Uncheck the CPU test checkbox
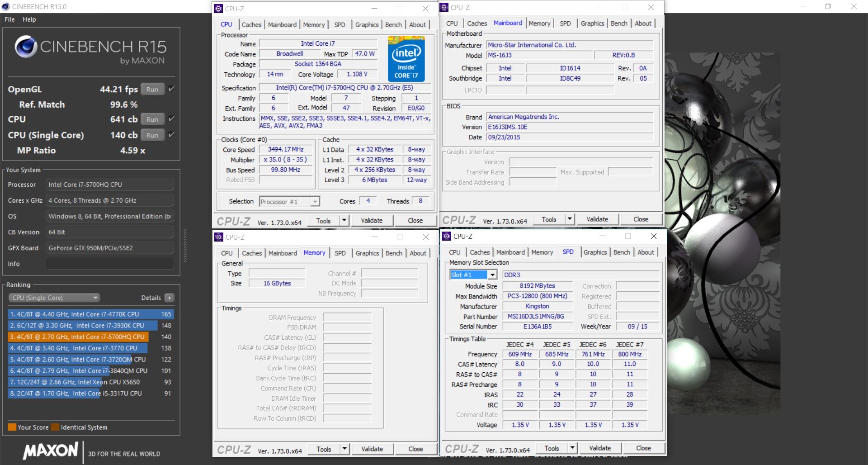 point(171,119)
